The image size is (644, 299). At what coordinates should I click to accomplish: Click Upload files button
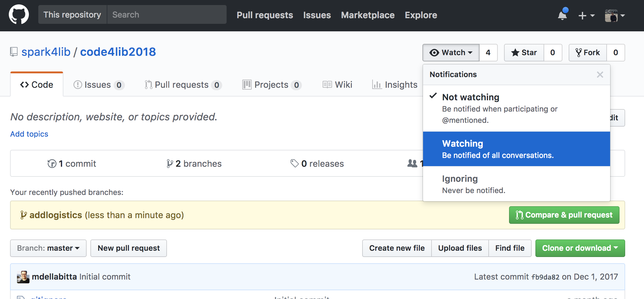click(x=460, y=248)
